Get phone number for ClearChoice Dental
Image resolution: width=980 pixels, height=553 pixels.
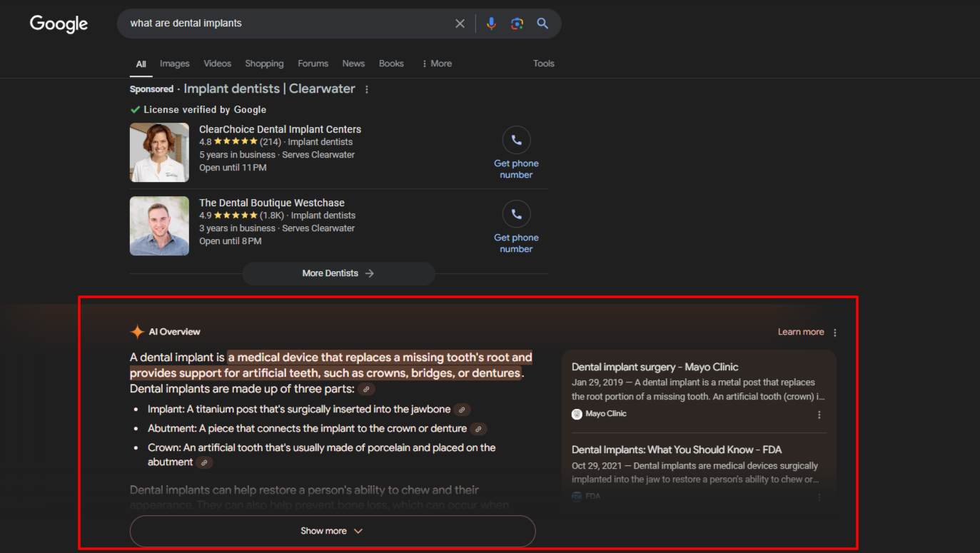click(x=517, y=169)
